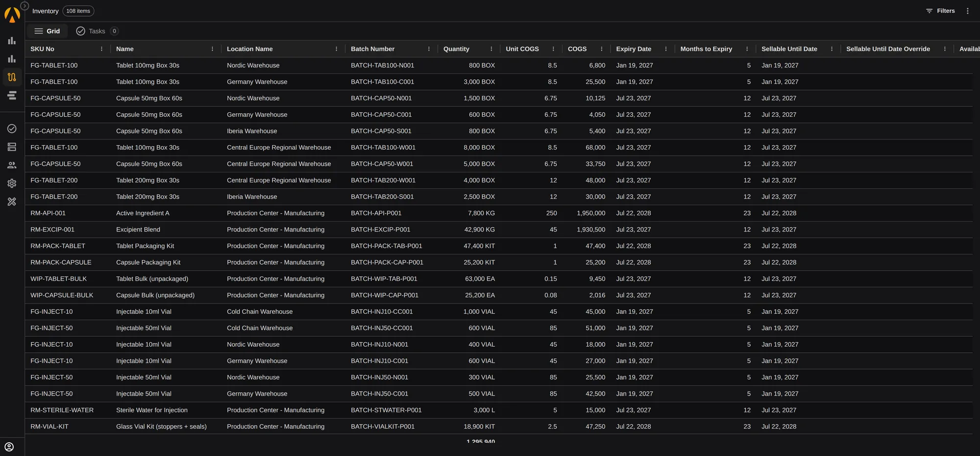Open the user account icon at sidebar bottom

[x=9, y=447]
